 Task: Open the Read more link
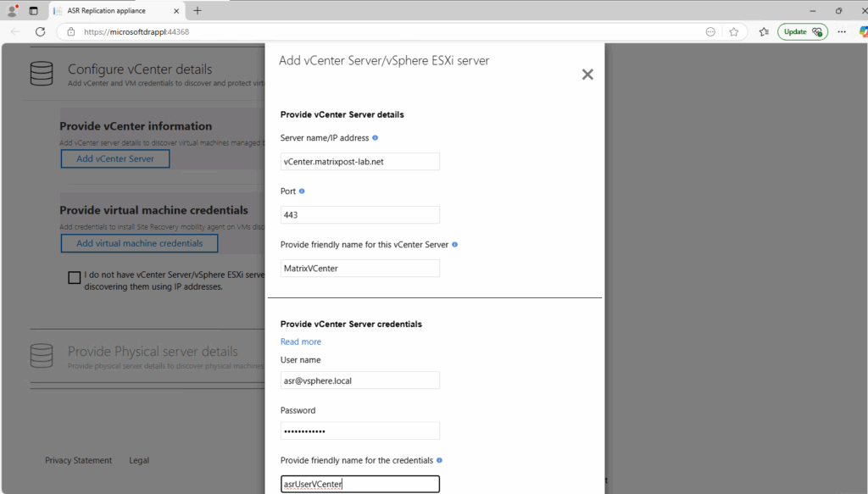[x=301, y=341]
